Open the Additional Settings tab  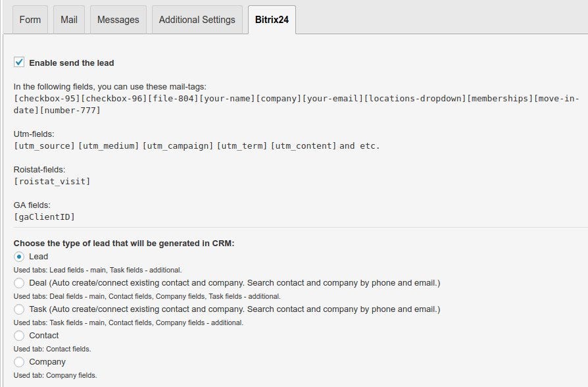coord(197,20)
